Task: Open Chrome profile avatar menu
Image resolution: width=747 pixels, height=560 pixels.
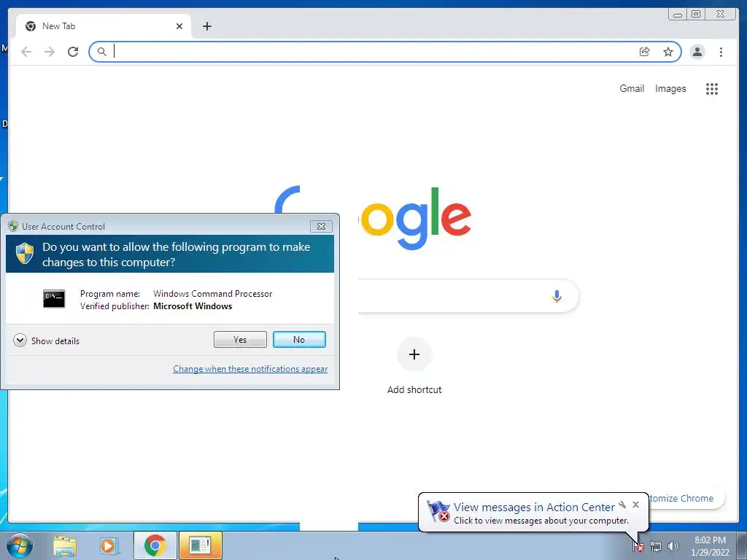Action: click(697, 52)
